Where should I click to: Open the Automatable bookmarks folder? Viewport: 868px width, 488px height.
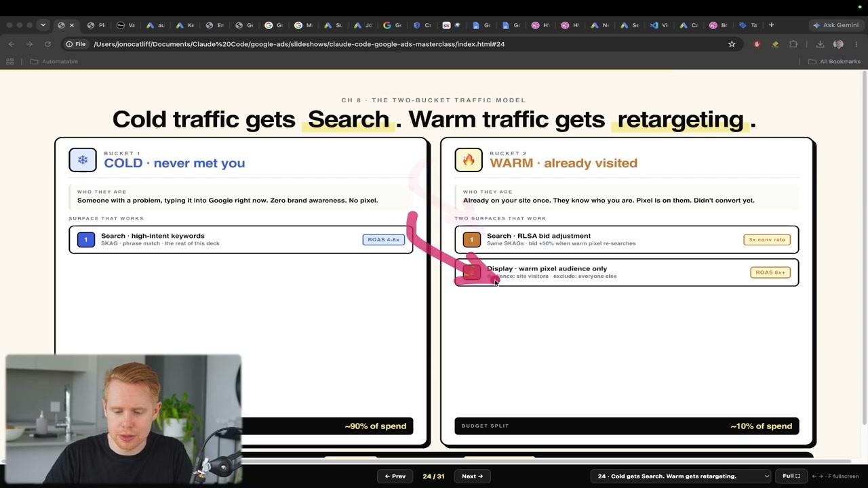pos(54,62)
